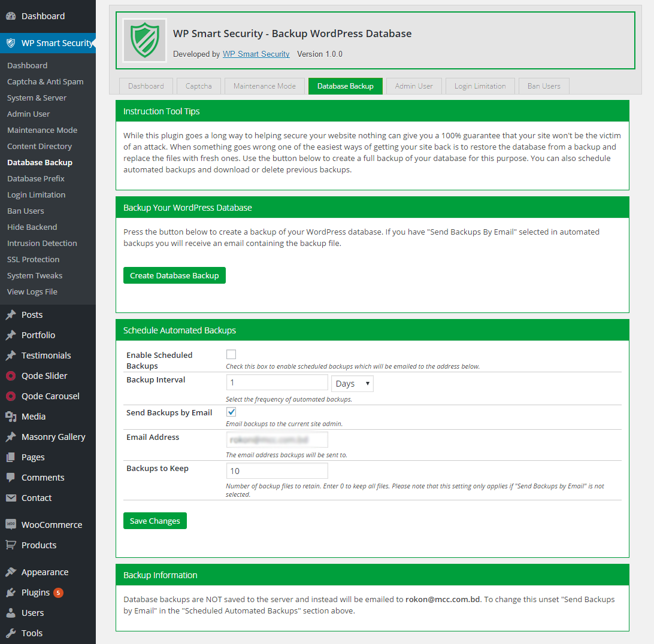Click the Tools wrench icon

(11, 633)
